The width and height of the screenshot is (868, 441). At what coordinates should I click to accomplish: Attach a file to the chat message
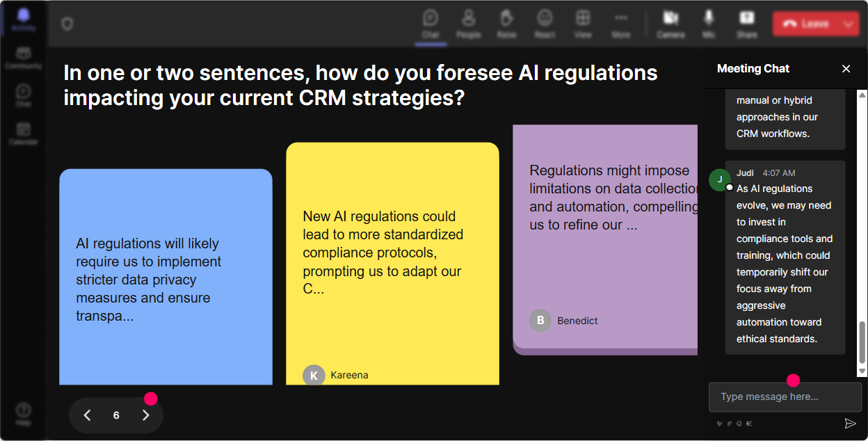tap(730, 423)
